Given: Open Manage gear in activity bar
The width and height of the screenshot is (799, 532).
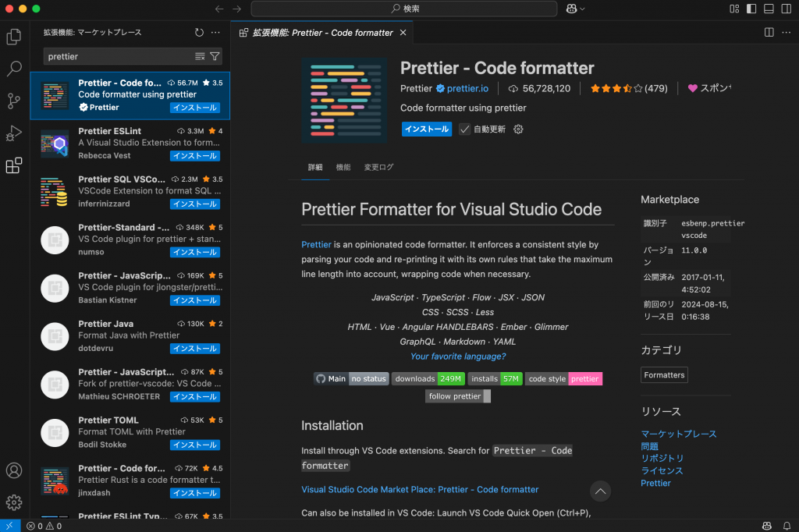Looking at the screenshot, I should coord(14,502).
